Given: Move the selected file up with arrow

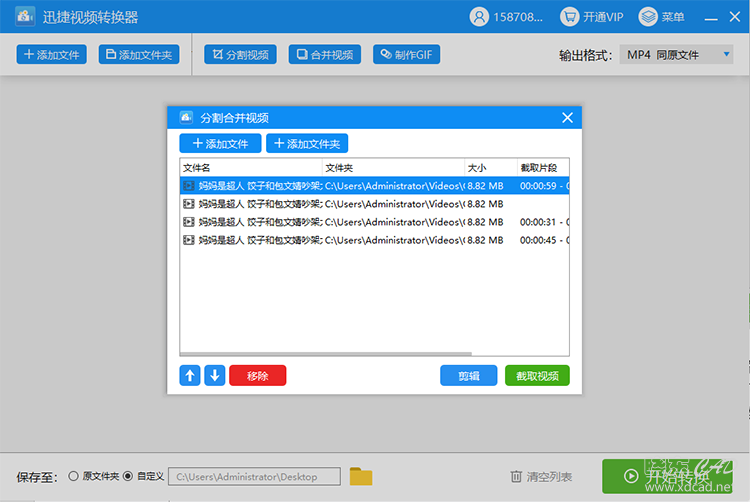Looking at the screenshot, I should [x=190, y=375].
